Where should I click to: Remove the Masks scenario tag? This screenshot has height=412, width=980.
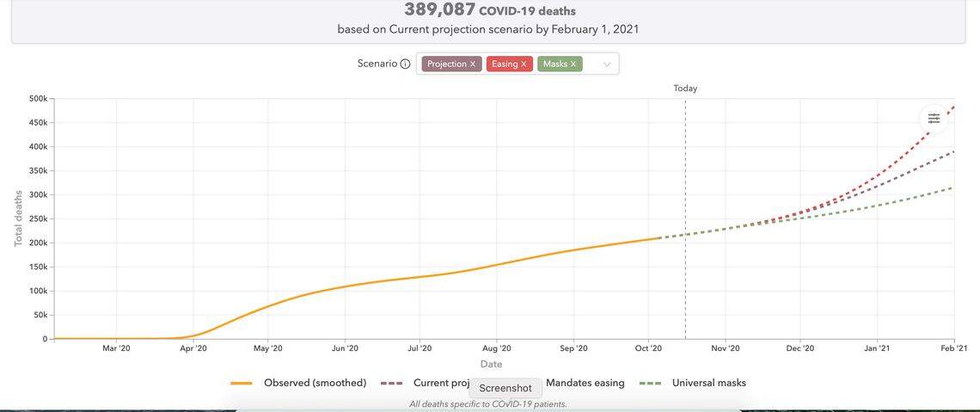click(573, 64)
